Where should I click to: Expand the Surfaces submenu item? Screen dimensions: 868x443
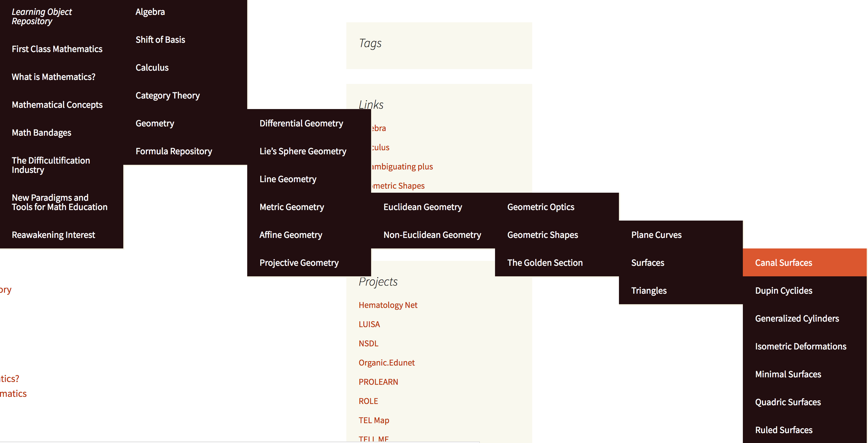pyautogui.click(x=647, y=262)
